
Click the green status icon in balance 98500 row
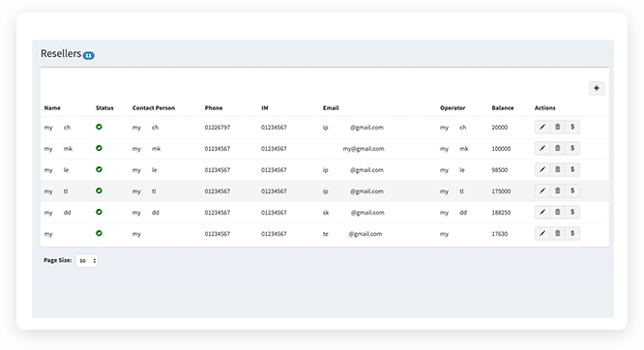pyautogui.click(x=99, y=169)
